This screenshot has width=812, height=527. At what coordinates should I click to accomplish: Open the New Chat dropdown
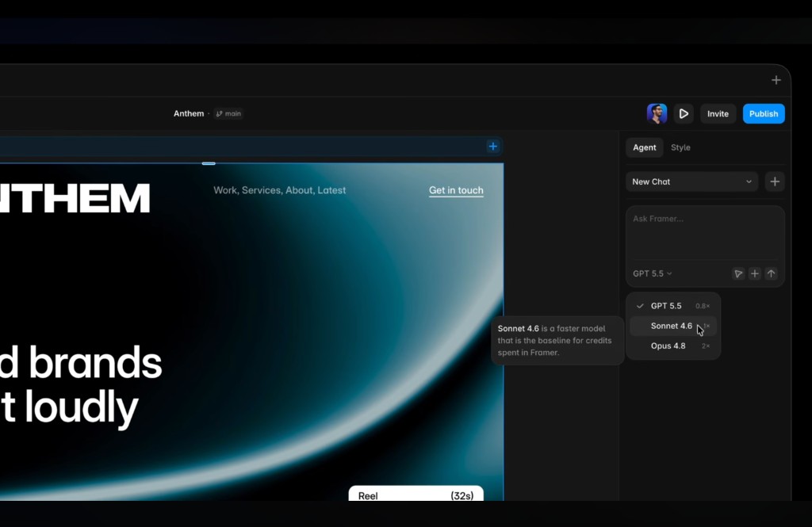coord(691,181)
